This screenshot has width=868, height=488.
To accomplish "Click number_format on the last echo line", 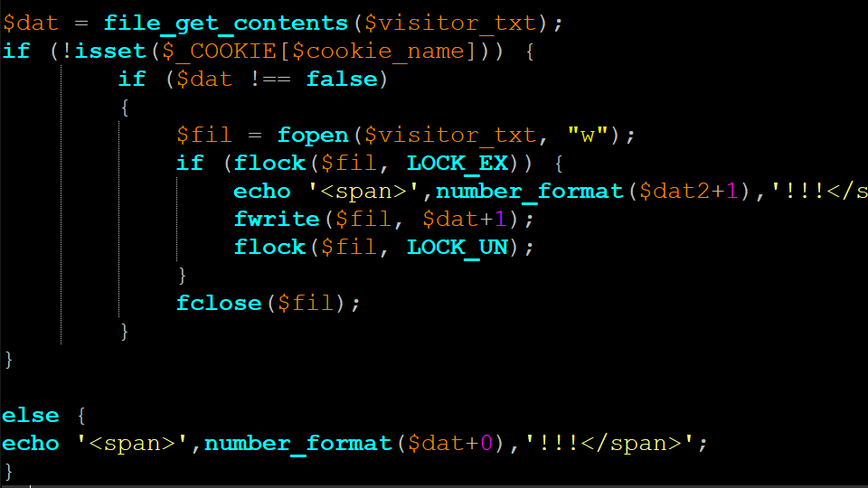I will coord(298,443).
